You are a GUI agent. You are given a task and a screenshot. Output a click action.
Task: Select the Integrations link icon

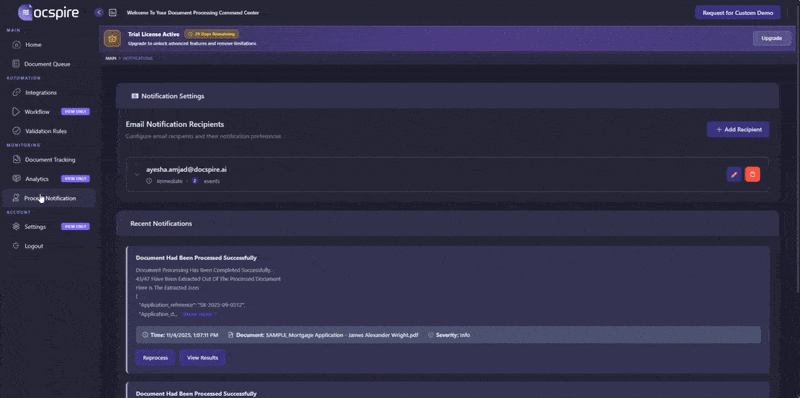pos(16,93)
